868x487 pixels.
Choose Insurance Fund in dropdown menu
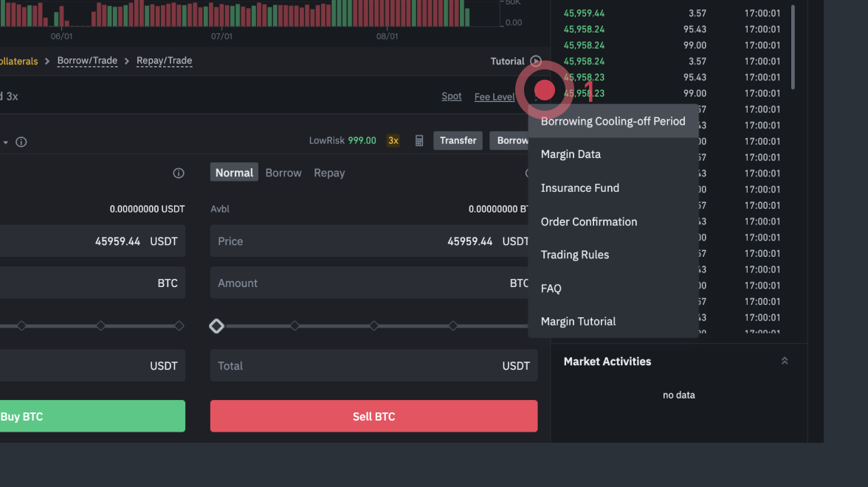click(579, 188)
